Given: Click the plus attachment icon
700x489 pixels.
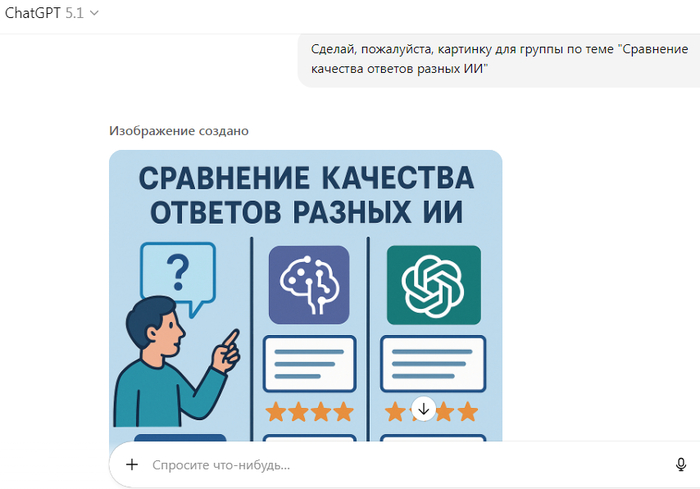Looking at the screenshot, I should (x=131, y=465).
